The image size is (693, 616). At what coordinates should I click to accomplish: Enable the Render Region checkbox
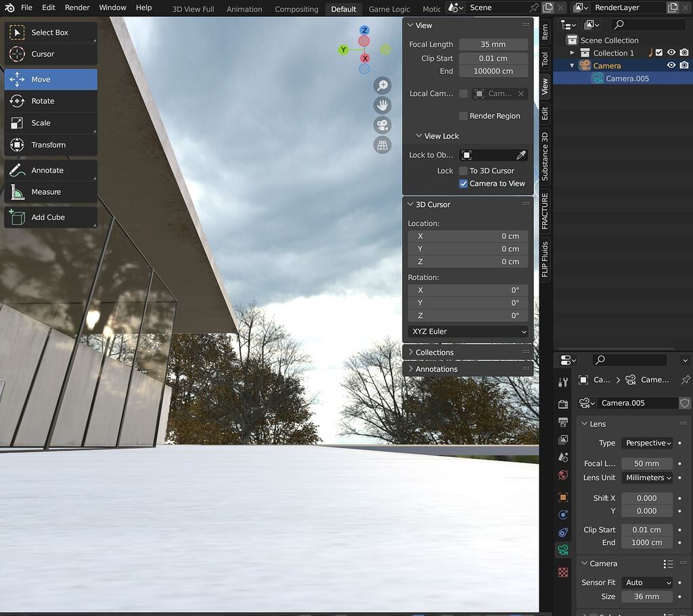pyautogui.click(x=464, y=116)
